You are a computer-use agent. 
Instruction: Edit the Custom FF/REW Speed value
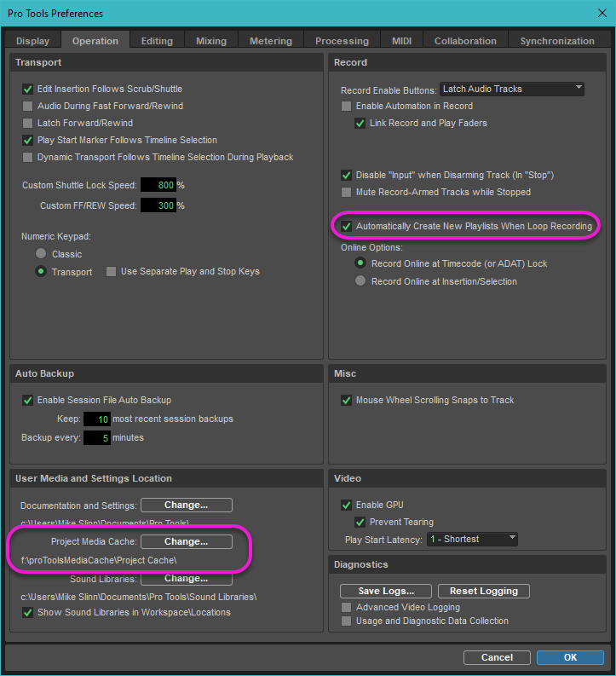pyautogui.click(x=158, y=205)
